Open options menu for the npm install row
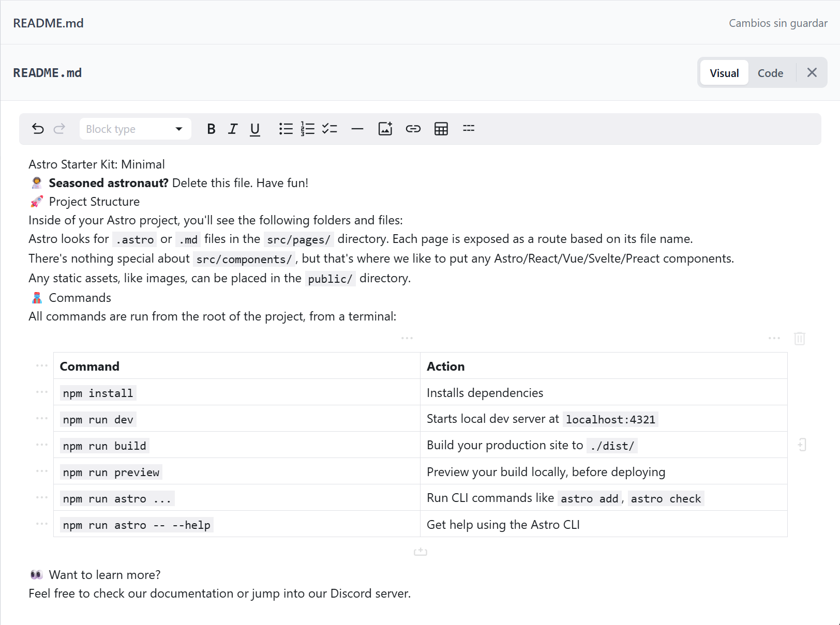Viewport: 840px width, 625px height. [x=41, y=392]
